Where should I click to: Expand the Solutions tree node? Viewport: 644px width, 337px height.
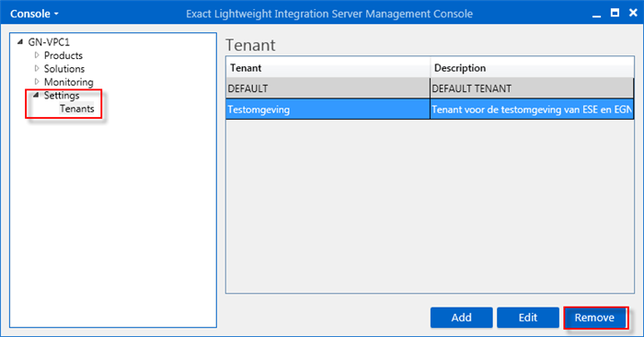point(37,68)
